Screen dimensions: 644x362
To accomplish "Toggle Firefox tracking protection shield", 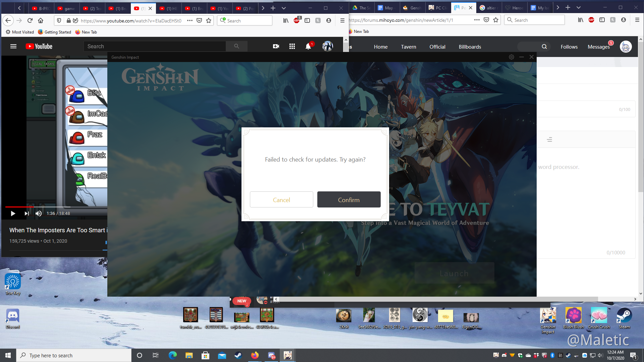I will 59,20.
